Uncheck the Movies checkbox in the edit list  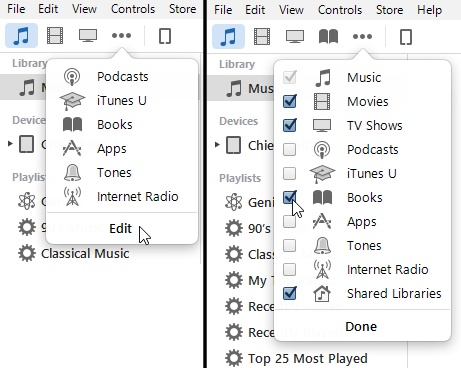tap(289, 101)
